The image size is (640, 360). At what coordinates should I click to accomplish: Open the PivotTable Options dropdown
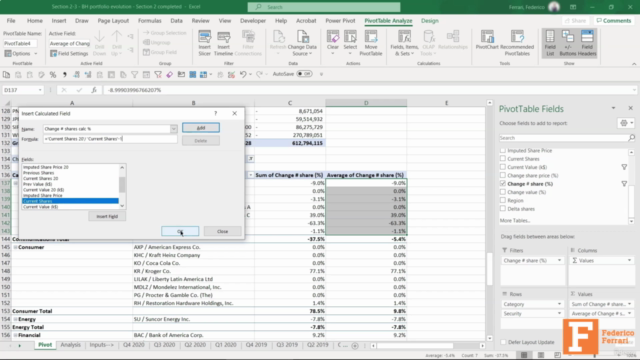36,53
